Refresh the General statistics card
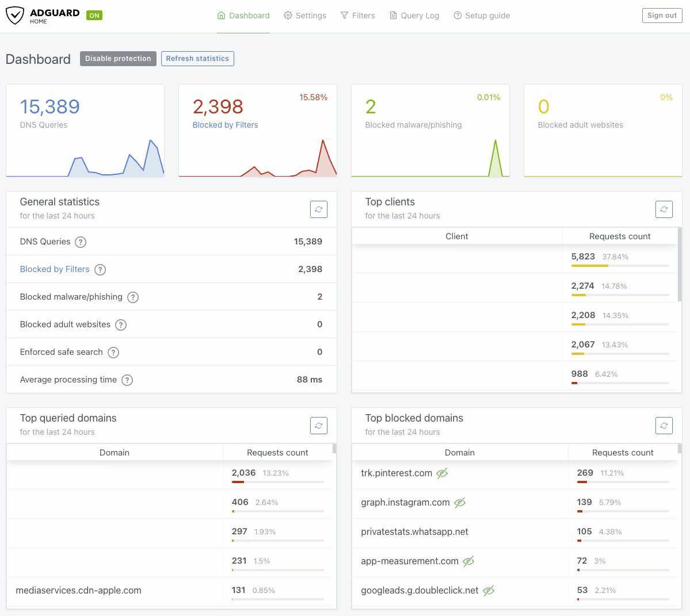Viewport: 690px width, 616px height. (319, 209)
